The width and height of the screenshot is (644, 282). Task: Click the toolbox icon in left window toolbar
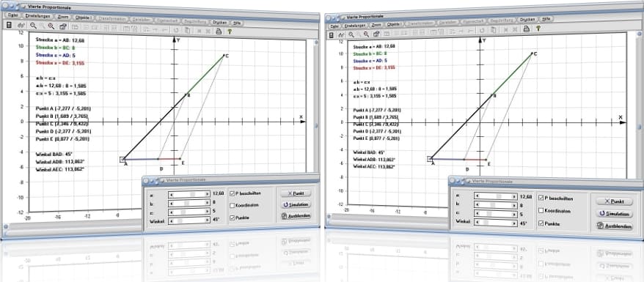pyautogui.click(x=63, y=26)
